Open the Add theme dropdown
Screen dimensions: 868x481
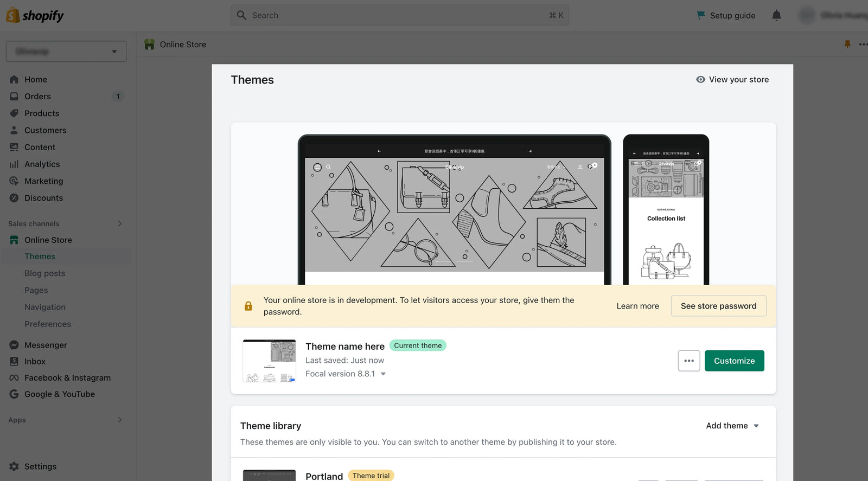pyautogui.click(x=732, y=426)
